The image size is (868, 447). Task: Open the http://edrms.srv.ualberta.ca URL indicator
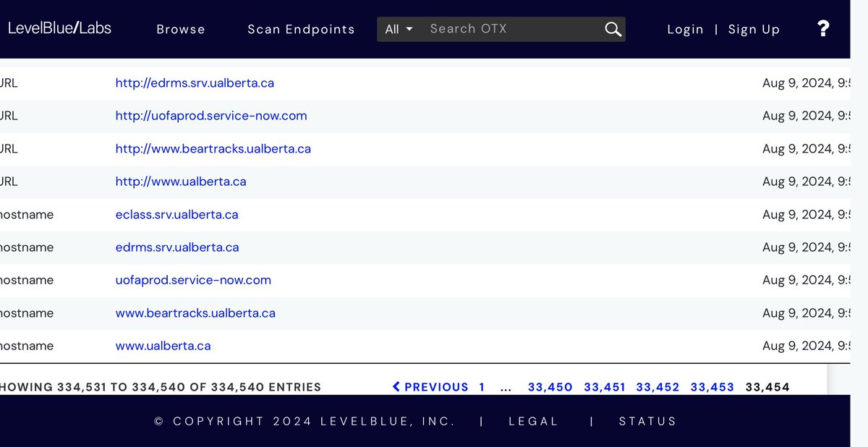pyautogui.click(x=195, y=83)
